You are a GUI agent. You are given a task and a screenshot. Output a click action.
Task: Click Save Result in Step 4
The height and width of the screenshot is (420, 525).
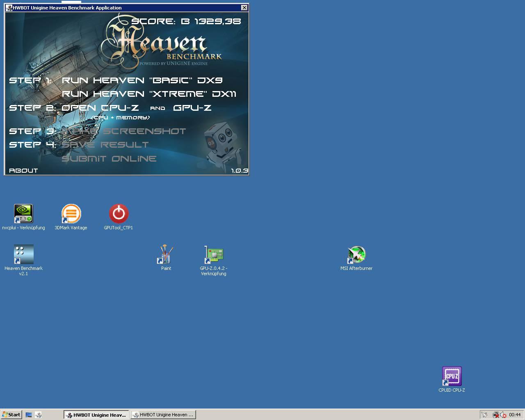(105, 145)
